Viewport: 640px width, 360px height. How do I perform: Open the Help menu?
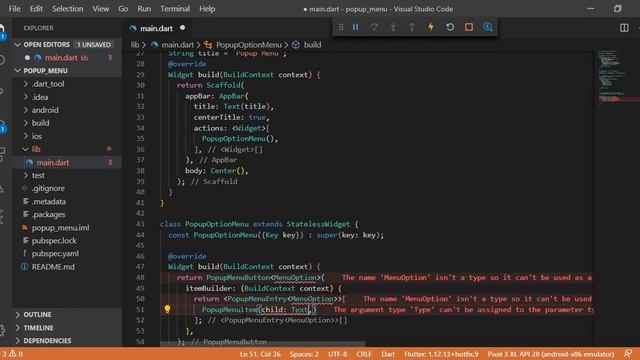click(207, 9)
